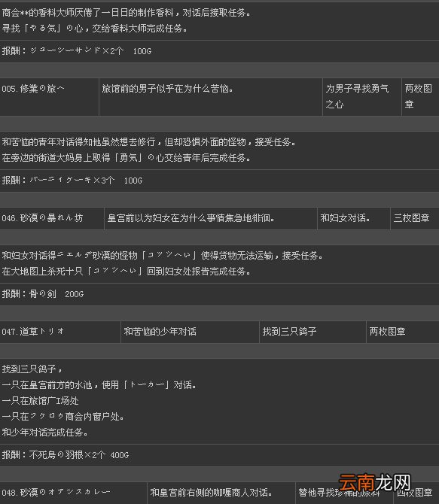Click the line 寻找「やる気」の心

(x=95, y=29)
